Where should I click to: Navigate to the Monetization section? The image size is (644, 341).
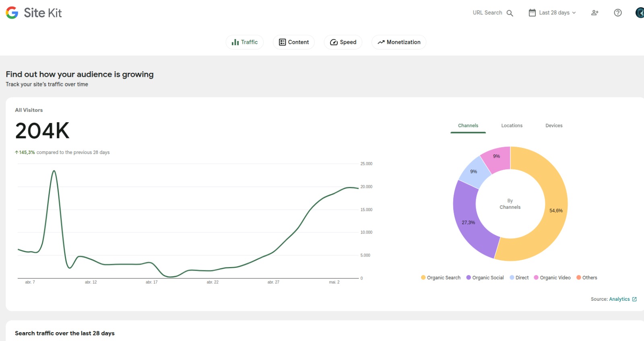399,42
